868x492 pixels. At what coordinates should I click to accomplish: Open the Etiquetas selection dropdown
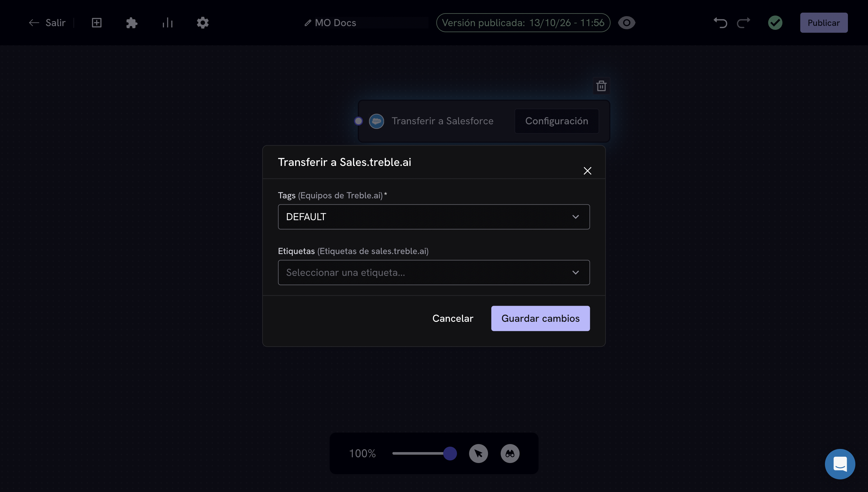tap(434, 272)
